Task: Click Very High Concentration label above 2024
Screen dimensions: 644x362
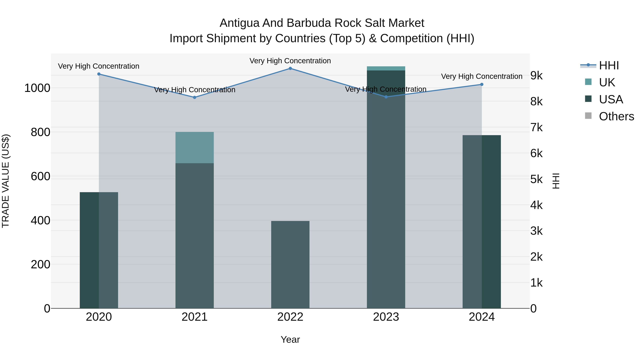Action: click(482, 77)
